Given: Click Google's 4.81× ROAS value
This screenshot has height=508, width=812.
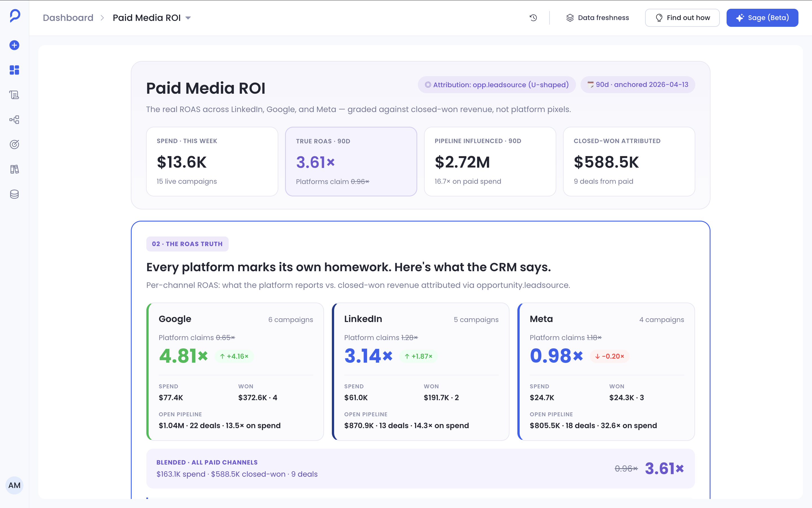Looking at the screenshot, I should (184, 356).
